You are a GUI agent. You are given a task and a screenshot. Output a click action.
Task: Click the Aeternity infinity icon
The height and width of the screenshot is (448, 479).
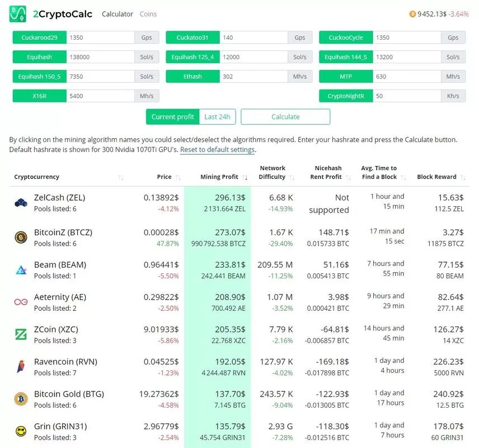tap(21, 302)
